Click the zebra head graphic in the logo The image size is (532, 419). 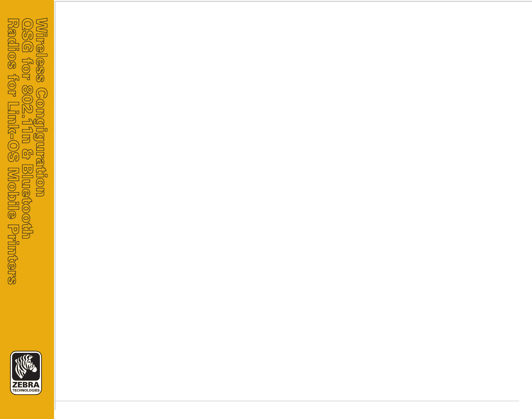[26, 366]
